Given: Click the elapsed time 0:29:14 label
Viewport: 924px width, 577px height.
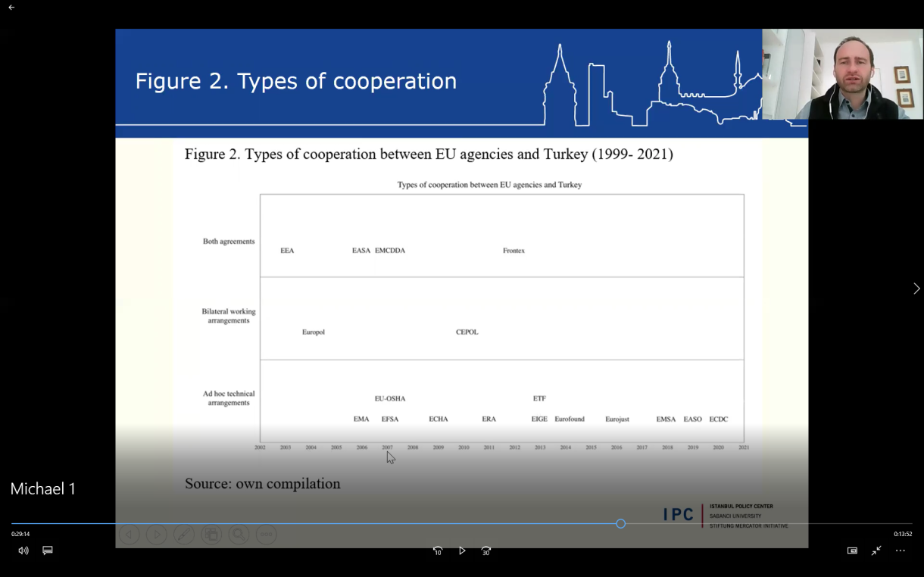Looking at the screenshot, I should tap(20, 534).
